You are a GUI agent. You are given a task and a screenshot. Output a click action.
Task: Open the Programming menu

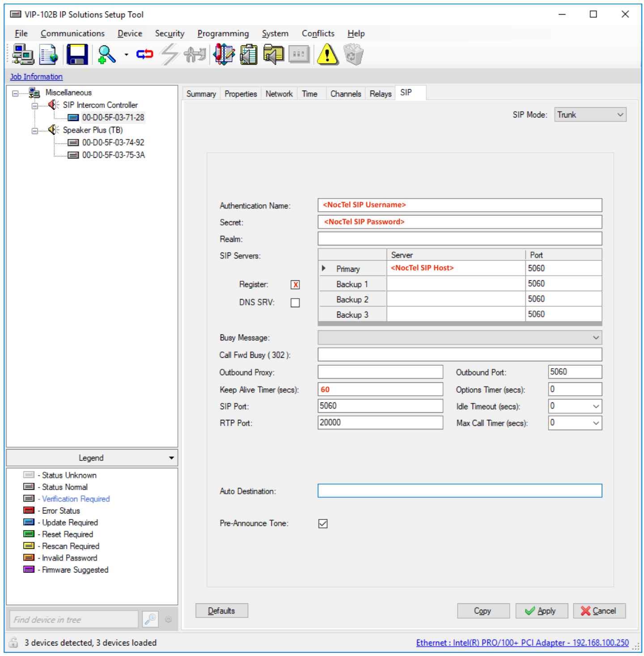tap(223, 34)
